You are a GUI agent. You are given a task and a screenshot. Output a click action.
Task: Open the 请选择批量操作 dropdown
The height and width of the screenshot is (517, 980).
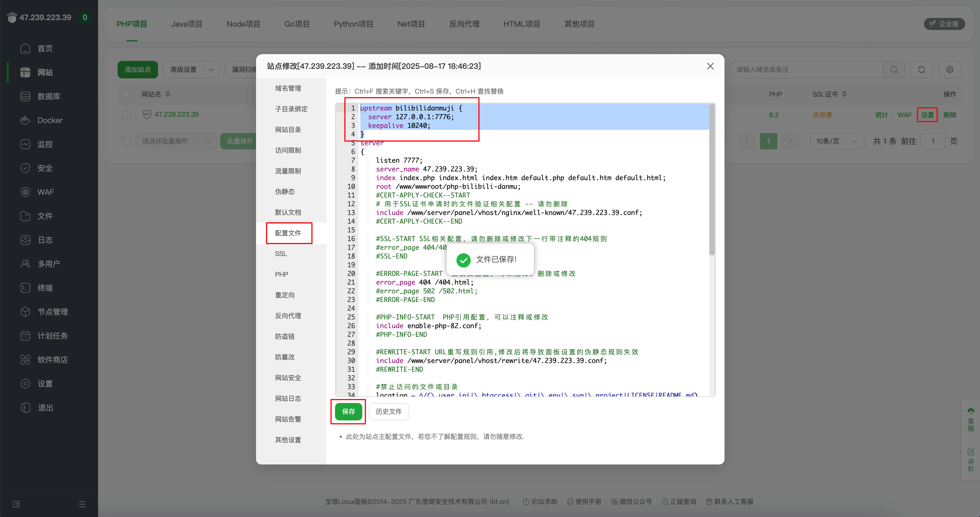(176, 141)
